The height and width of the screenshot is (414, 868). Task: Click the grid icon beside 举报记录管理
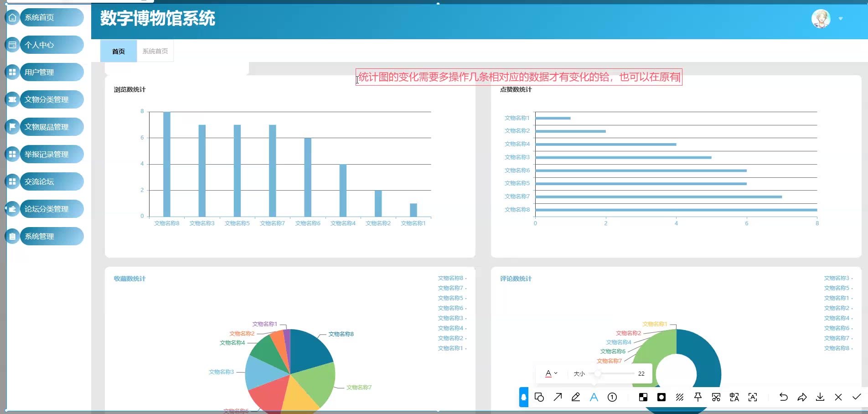12,154
